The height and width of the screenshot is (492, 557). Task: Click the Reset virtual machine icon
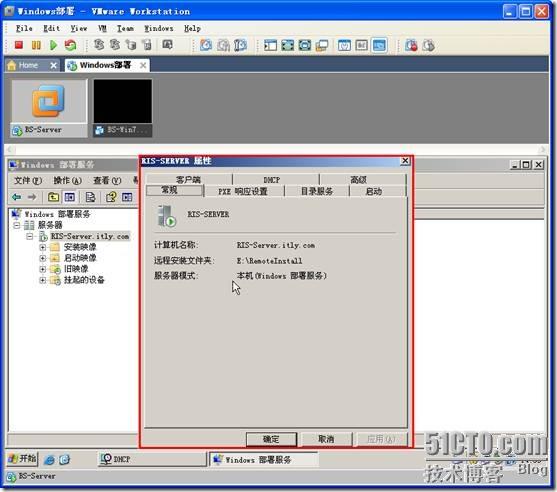[70, 45]
